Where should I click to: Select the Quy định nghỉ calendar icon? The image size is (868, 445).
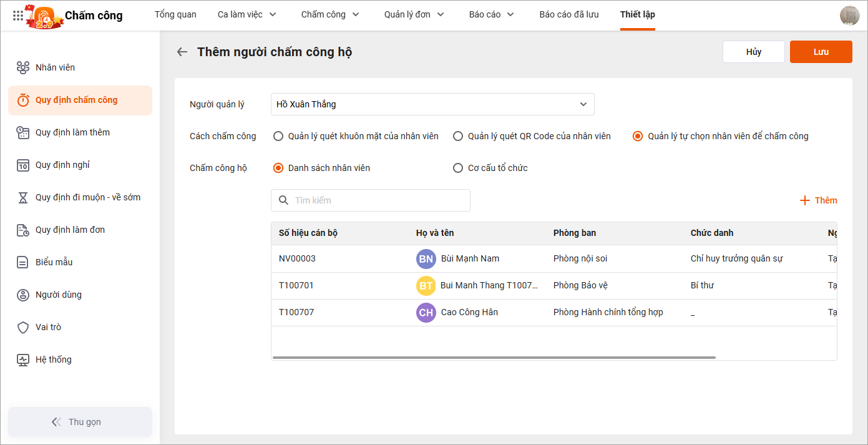tap(23, 165)
